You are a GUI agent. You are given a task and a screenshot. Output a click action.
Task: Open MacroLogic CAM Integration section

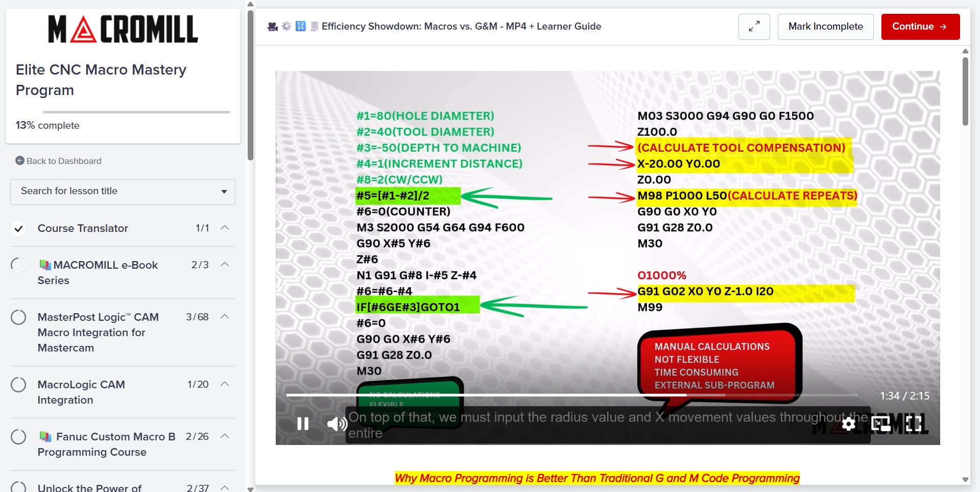[x=81, y=392]
